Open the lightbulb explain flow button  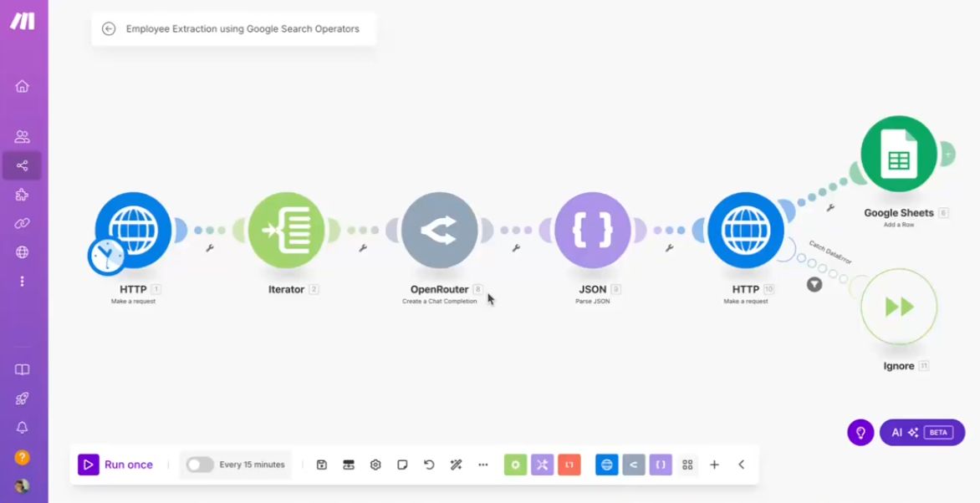[x=860, y=432]
